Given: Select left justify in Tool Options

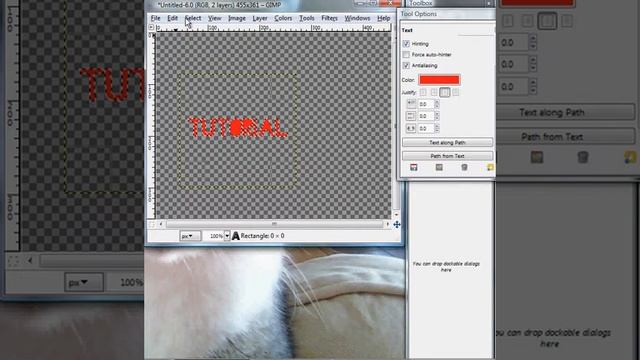Looking at the screenshot, I should tap(423, 93).
